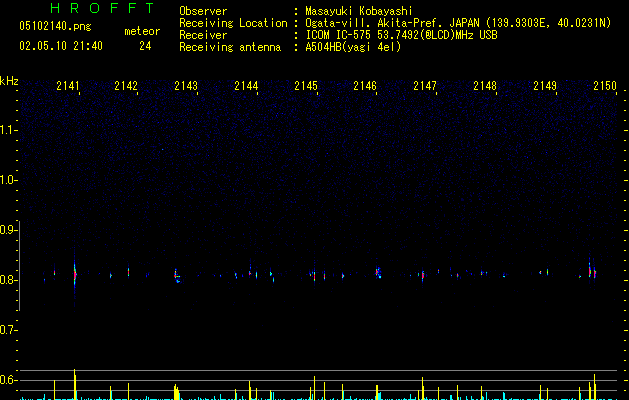The image size is (629, 400).
Task: Select the antenna value A504HB(yagi 4el)
Action: pos(353,47)
